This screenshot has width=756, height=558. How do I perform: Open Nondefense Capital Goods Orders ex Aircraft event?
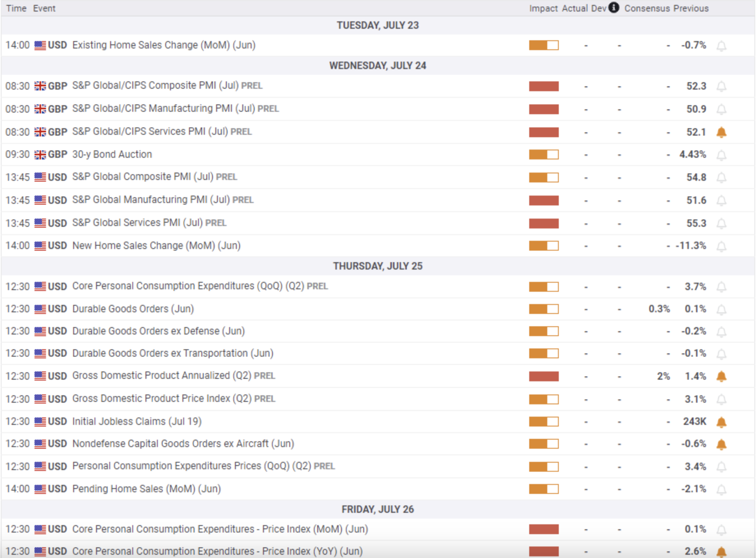[x=183, y=444]
